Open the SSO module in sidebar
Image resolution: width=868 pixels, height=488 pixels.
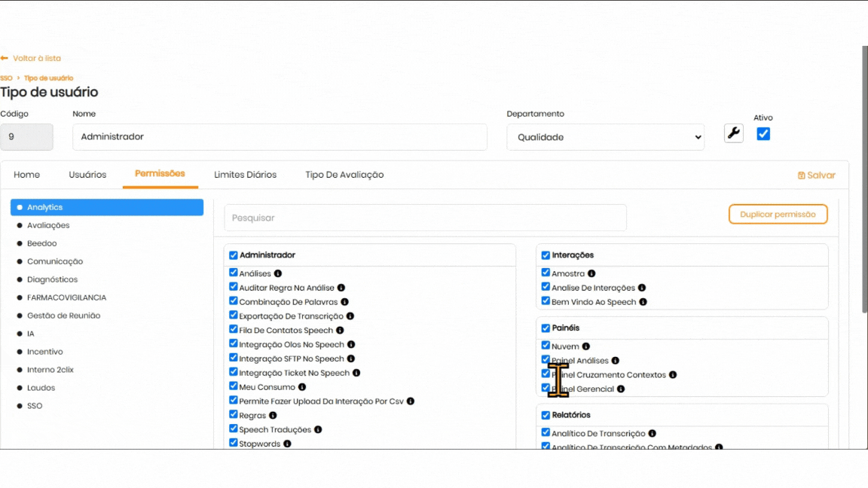pyautogui.click(x=35, y=406)
